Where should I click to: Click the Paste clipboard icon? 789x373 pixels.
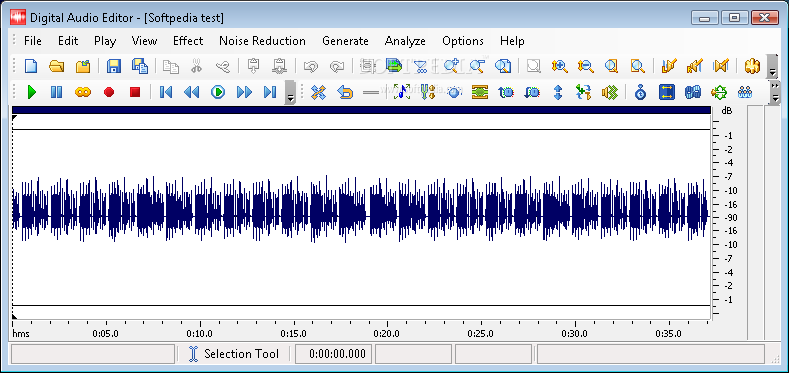click(x=254, y=66)
